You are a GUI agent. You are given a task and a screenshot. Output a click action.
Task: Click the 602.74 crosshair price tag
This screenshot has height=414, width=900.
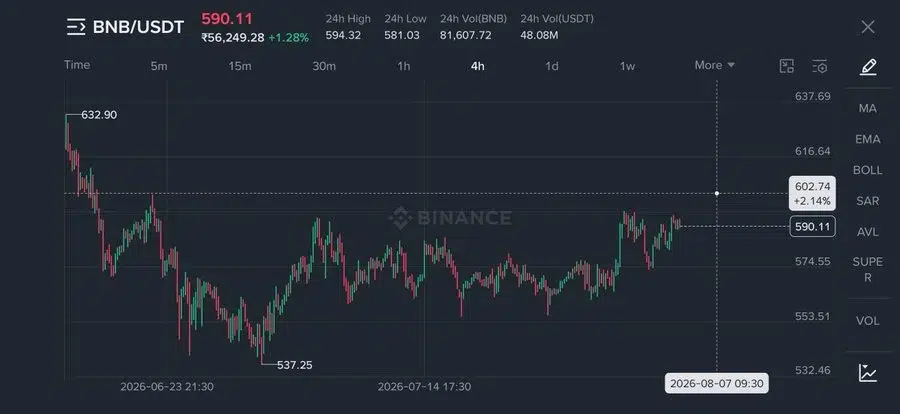(812, 194)
